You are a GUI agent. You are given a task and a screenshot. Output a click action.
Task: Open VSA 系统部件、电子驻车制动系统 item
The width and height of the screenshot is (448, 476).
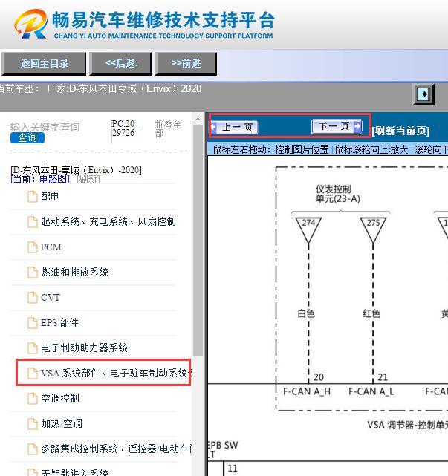click(116, 373)
